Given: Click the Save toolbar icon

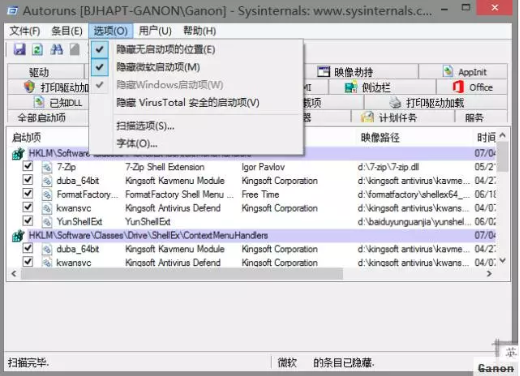Looking at the screenshot, I should [x=20, y=49].
